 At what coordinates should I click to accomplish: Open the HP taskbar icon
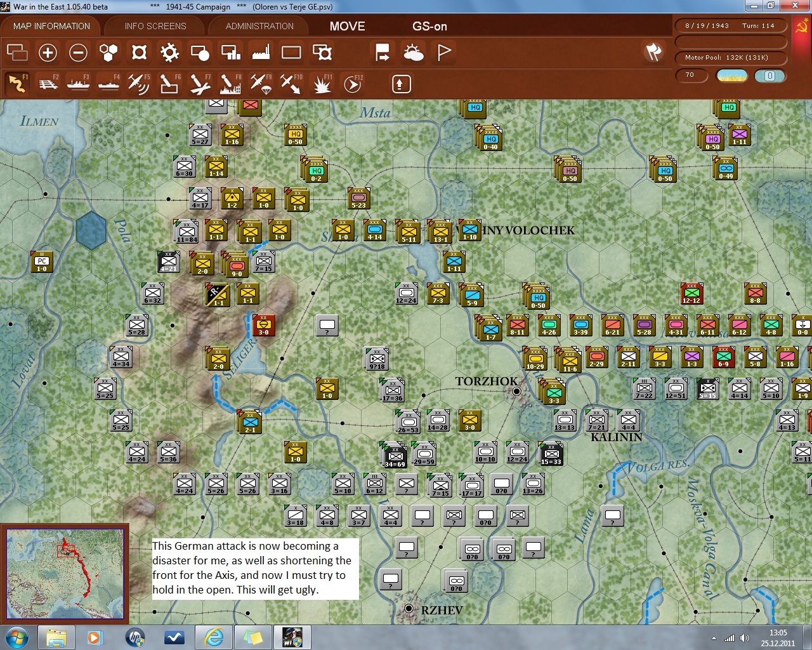coord(134,637)
